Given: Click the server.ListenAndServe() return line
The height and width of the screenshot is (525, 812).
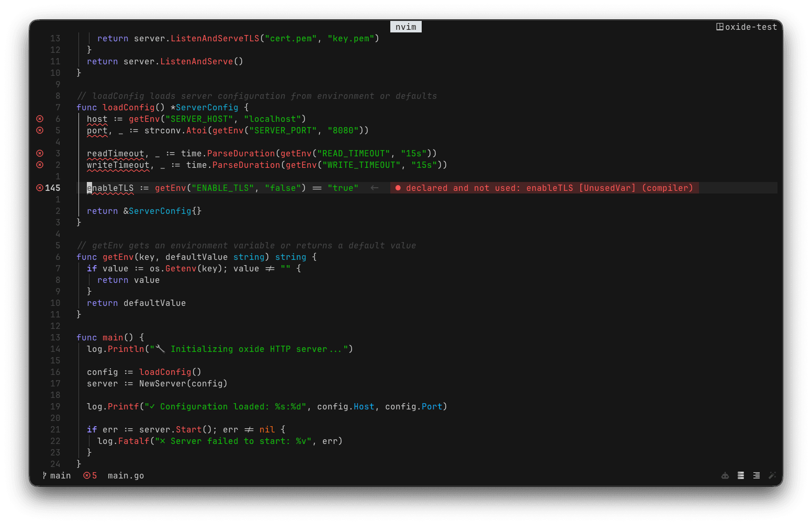Looking at the screenshot, I should click(165, 61).
